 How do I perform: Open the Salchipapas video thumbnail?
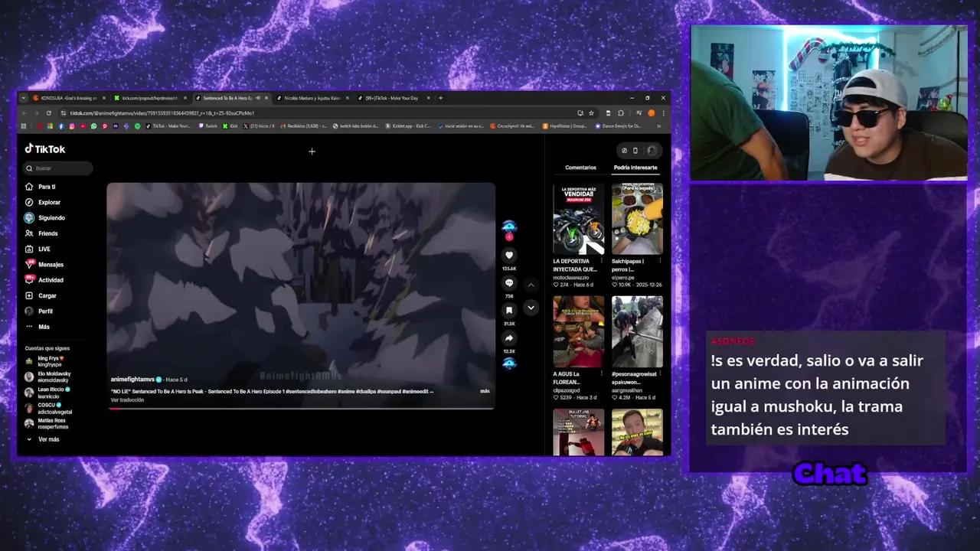637,219
